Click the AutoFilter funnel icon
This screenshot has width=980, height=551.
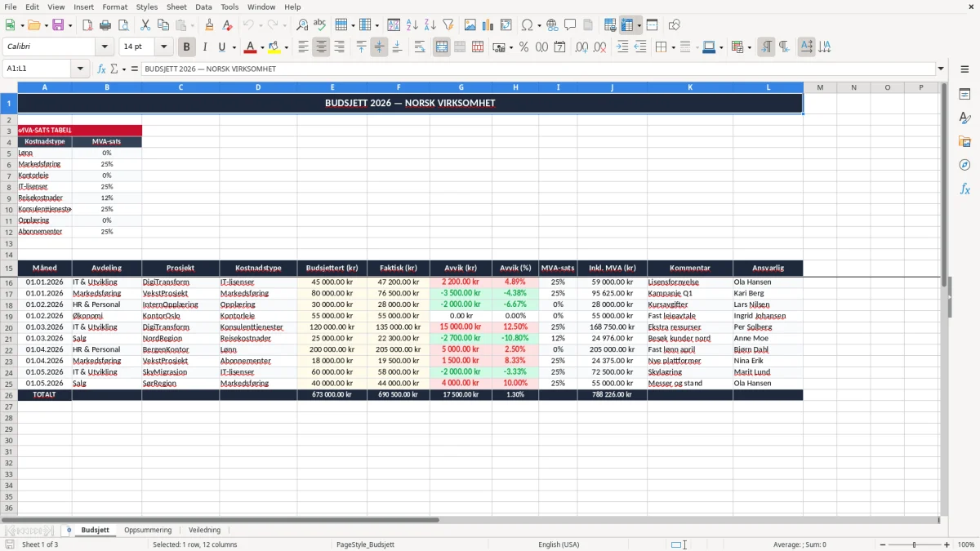[448, 25]
